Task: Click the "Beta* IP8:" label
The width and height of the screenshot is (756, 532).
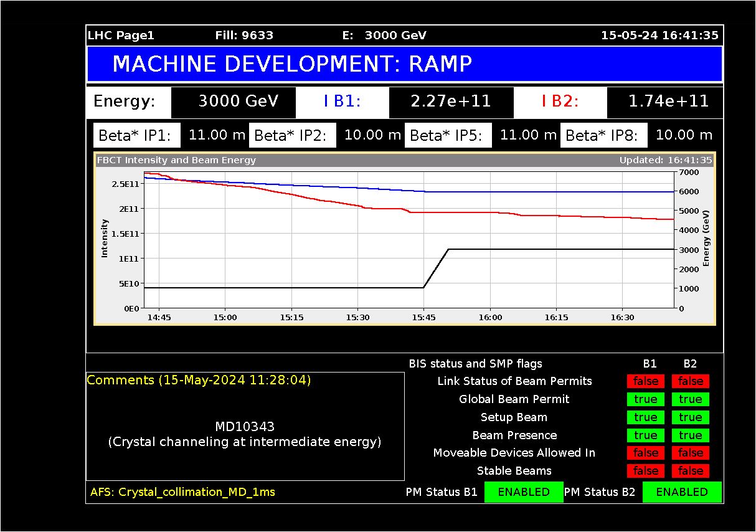Action: click(604, 135)
